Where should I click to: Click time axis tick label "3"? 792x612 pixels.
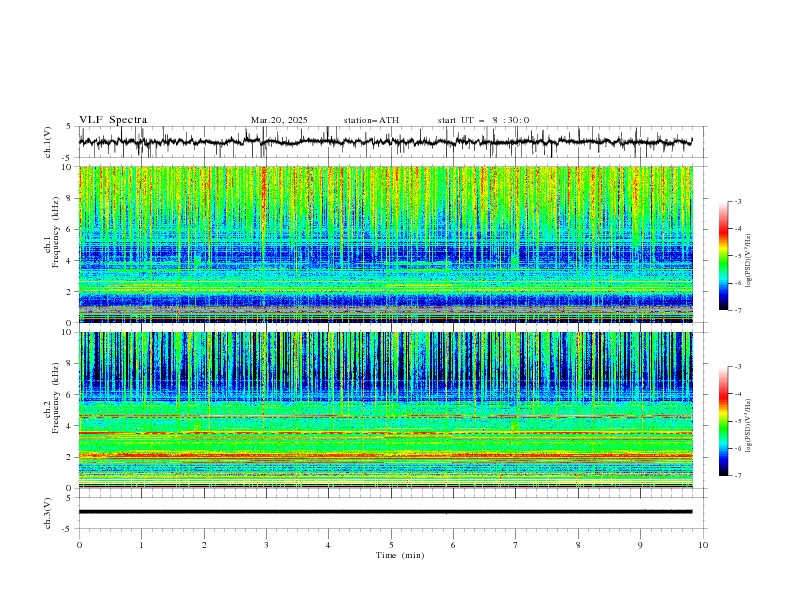click(x=266, y=545)
